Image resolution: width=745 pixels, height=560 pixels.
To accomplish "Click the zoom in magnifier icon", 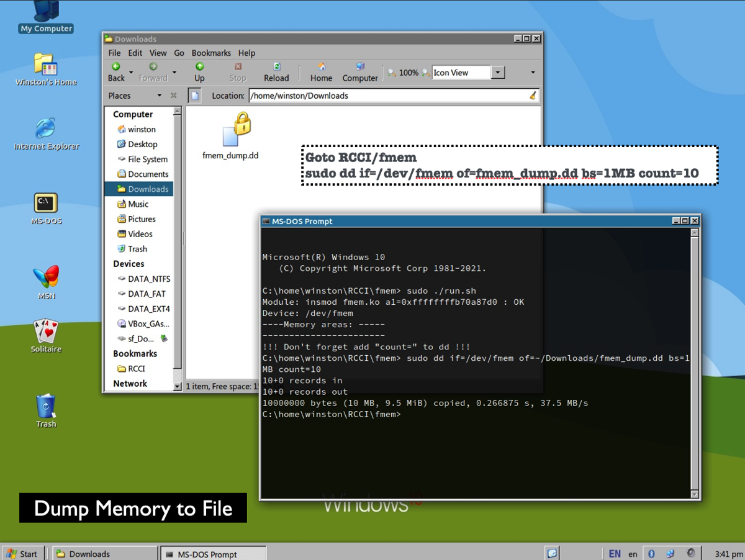I will 426,73.
